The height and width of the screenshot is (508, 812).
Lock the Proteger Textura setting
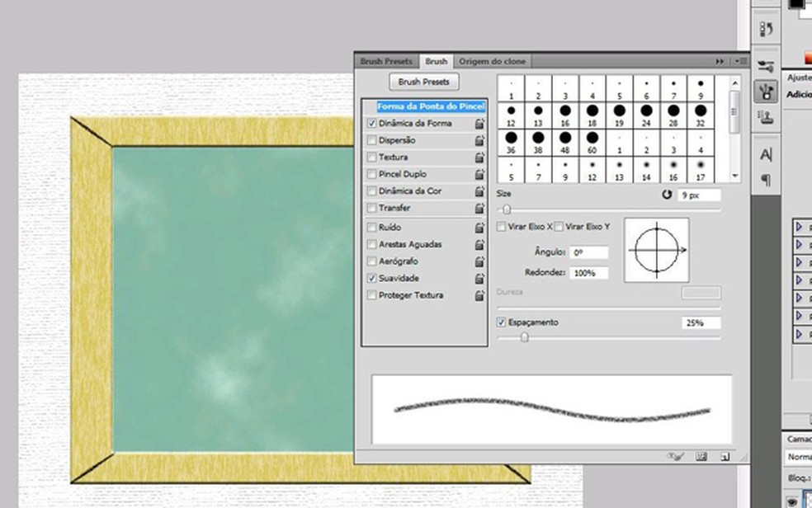point(479,296)
